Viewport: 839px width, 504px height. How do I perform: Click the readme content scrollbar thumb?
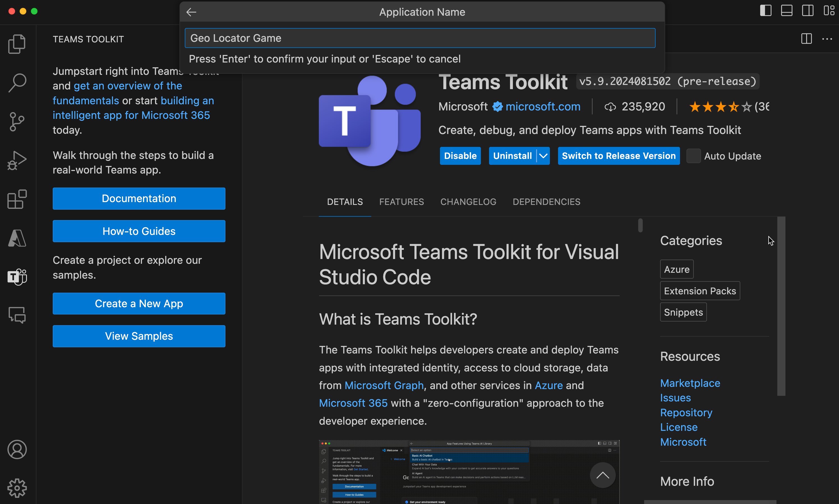coord(640,225)
